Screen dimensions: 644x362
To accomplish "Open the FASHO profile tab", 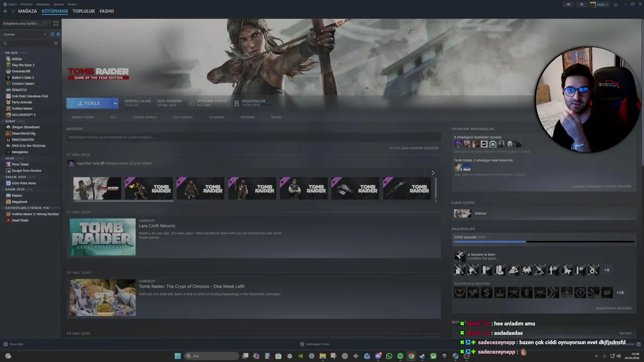I will coord(107,11).
